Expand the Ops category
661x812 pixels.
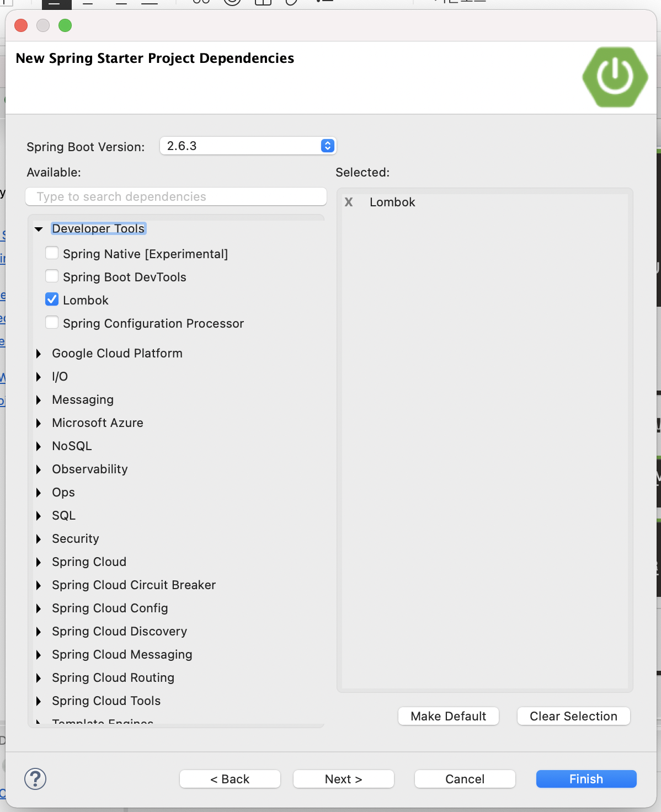[x=39, y=493]
